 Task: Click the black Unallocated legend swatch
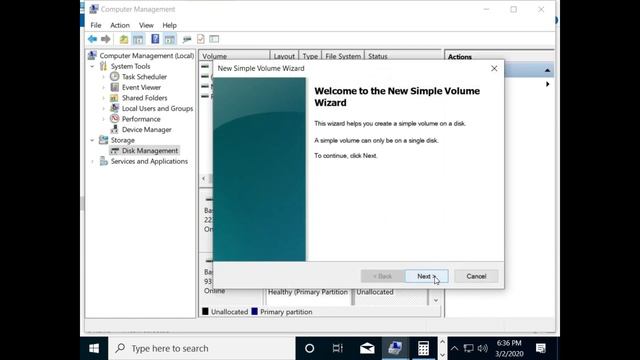(205, 311)
